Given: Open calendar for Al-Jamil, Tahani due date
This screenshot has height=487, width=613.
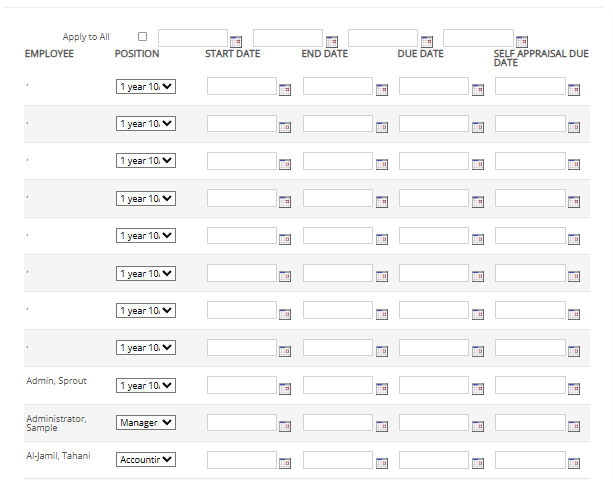Looking at the screenshot, I should (477, 463).
